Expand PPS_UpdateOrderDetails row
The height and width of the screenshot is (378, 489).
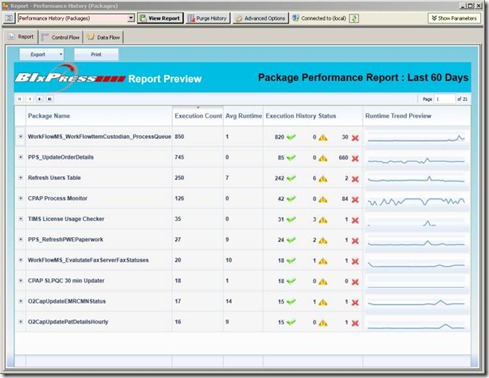click(20, 157)
